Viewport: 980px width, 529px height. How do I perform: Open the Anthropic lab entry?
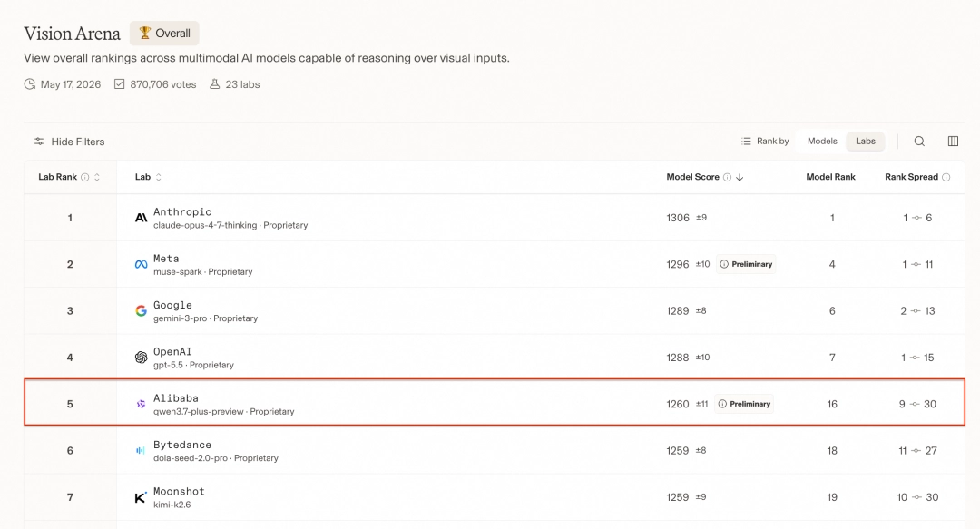pyautogui.click(x=182, y=212)
